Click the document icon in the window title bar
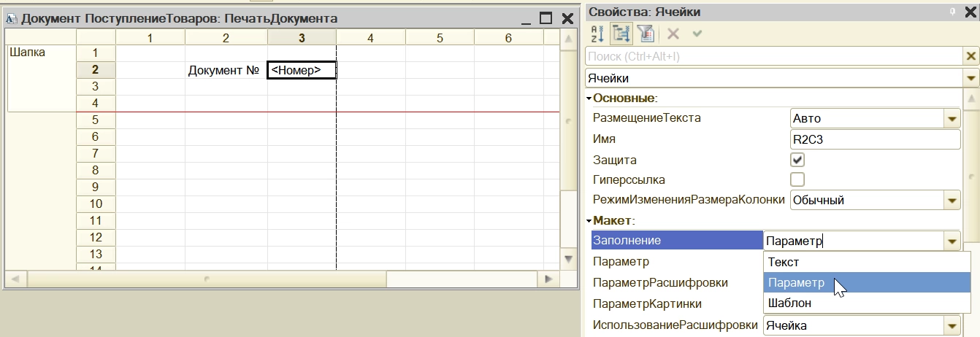 coord(12,19)
